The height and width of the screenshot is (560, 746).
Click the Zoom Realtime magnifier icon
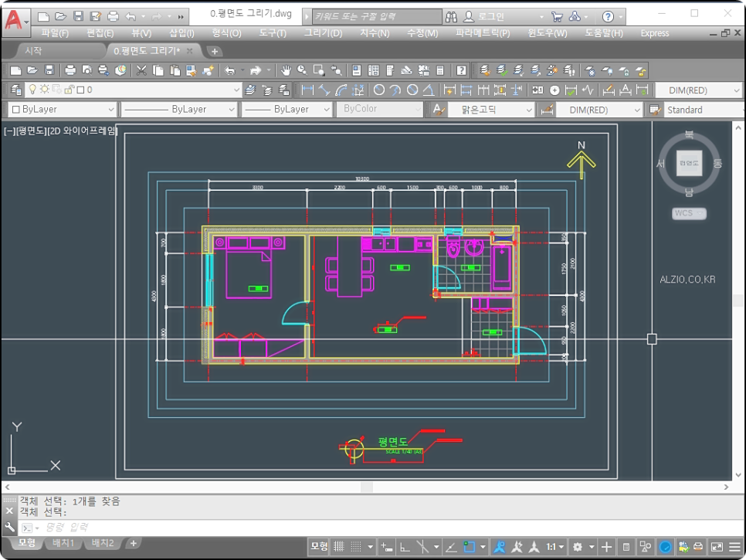302,71
